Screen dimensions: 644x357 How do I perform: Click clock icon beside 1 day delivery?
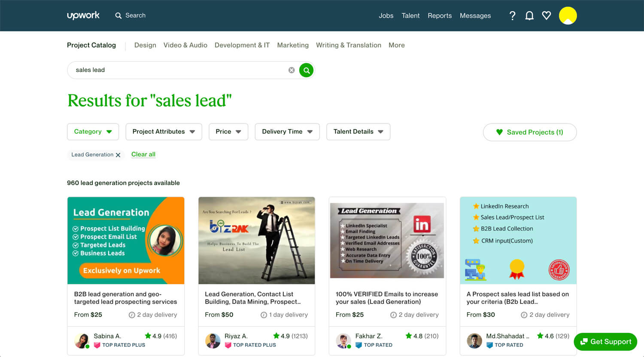[x=264, y=315]
